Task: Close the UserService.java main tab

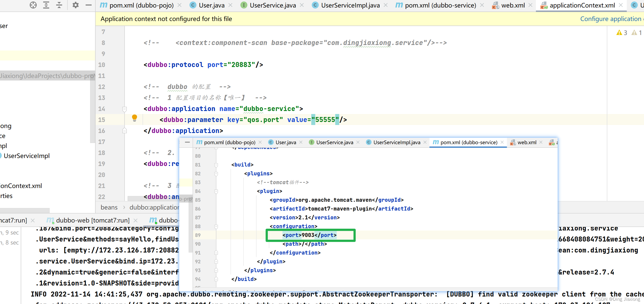Action: coord(302,5)
